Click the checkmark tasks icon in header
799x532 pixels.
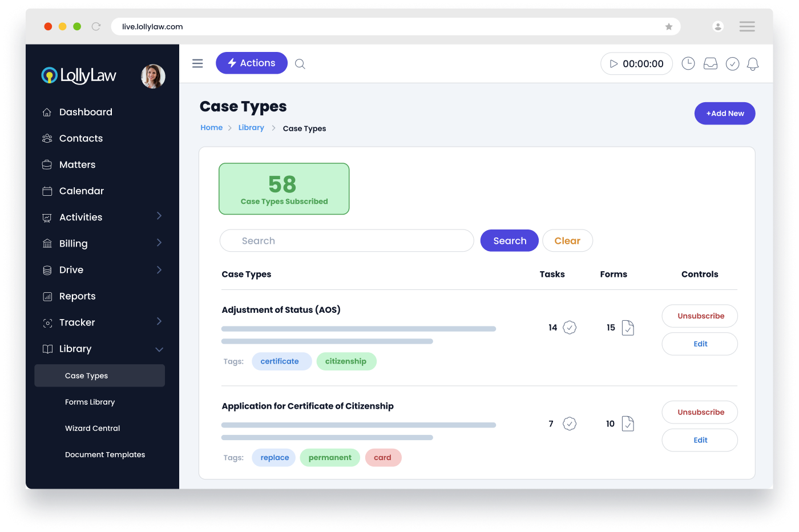(x=732, y=64)
